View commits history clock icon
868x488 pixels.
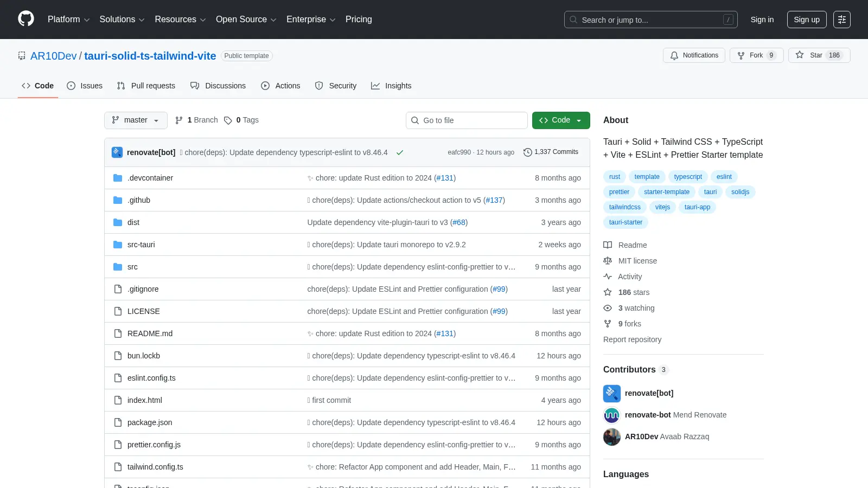click(x=527, y=152)
